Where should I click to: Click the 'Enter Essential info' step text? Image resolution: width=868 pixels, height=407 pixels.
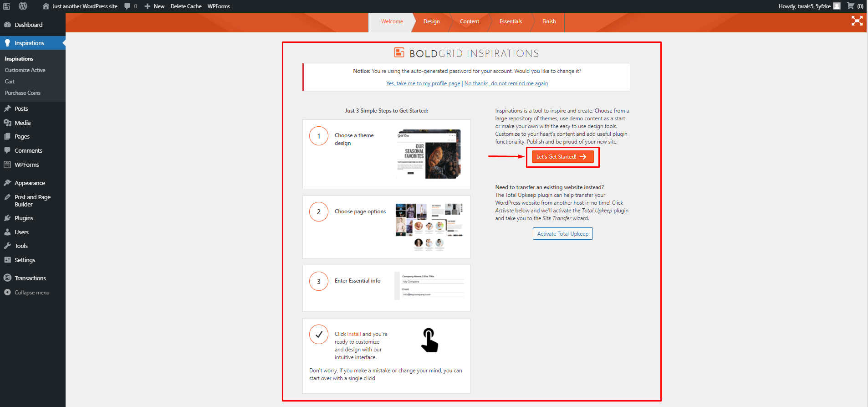[357, 281]
